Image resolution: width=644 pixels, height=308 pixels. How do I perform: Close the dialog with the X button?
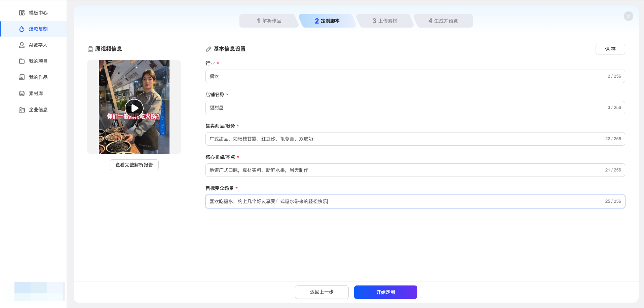click(628, 16)
